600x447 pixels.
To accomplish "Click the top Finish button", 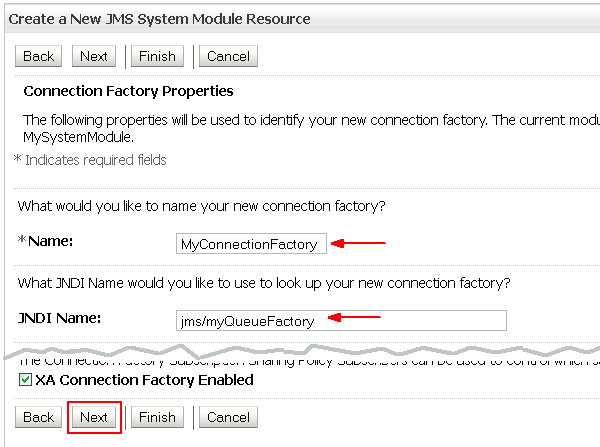I will (157, 56).
